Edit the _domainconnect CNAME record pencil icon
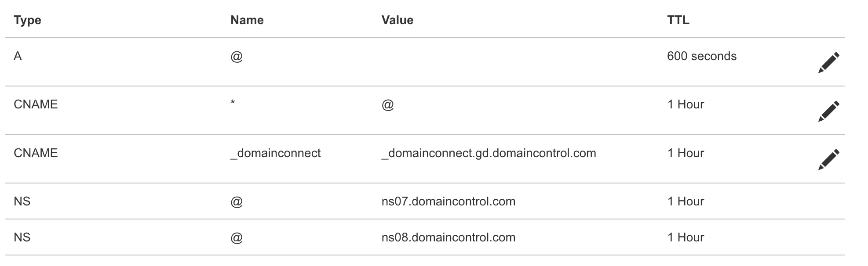This screenshot has height=266, width=868. pyautogui.click(x=828, y=159)
